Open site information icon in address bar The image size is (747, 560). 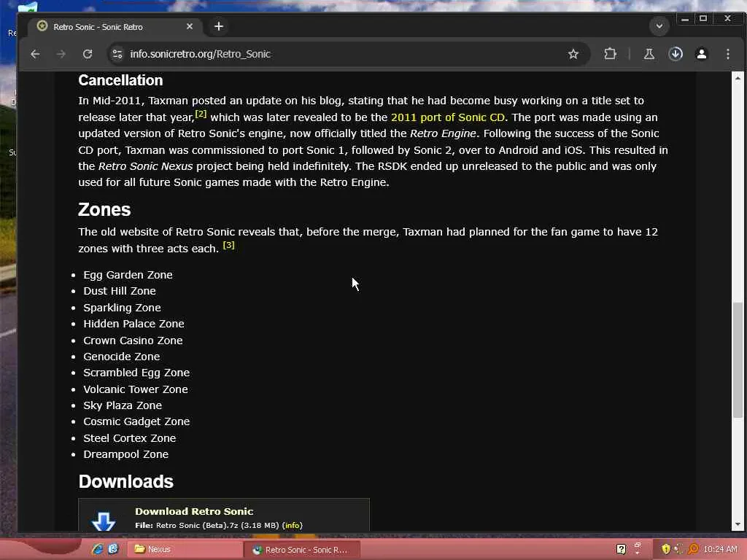pyautogui.click(x=117, y=54)
